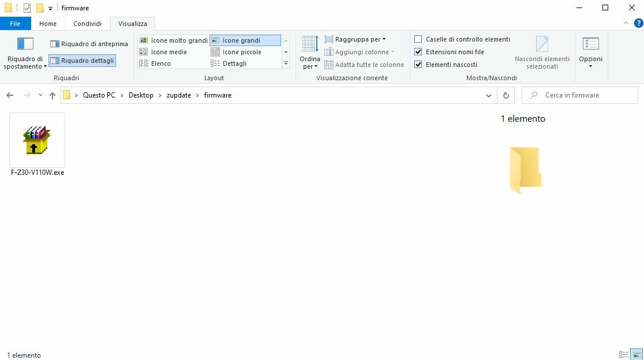Close the firmware window
This screenshot has height=360, width=644.
click(x=632, y=8)
